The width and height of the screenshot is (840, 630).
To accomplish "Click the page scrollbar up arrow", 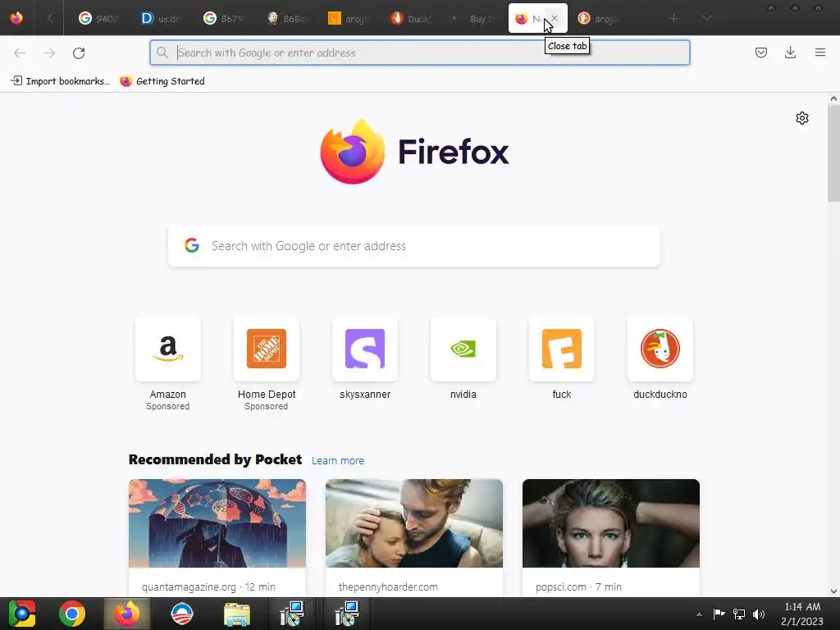I will tap(833, 98).
